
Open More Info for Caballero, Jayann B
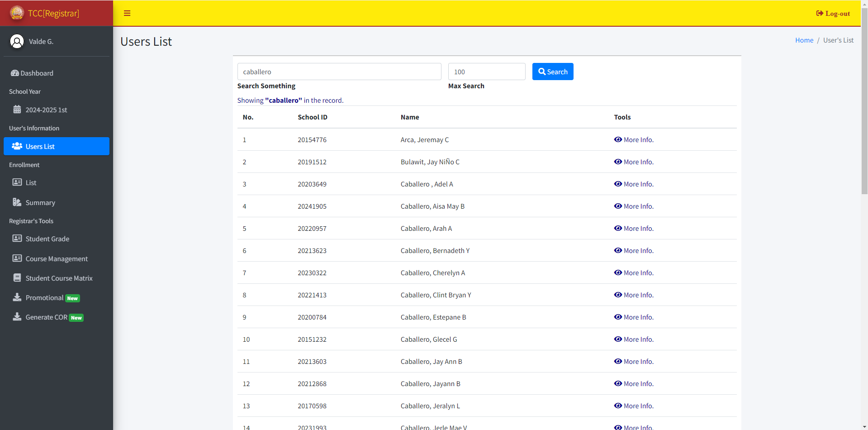click(x=634, y=383)
